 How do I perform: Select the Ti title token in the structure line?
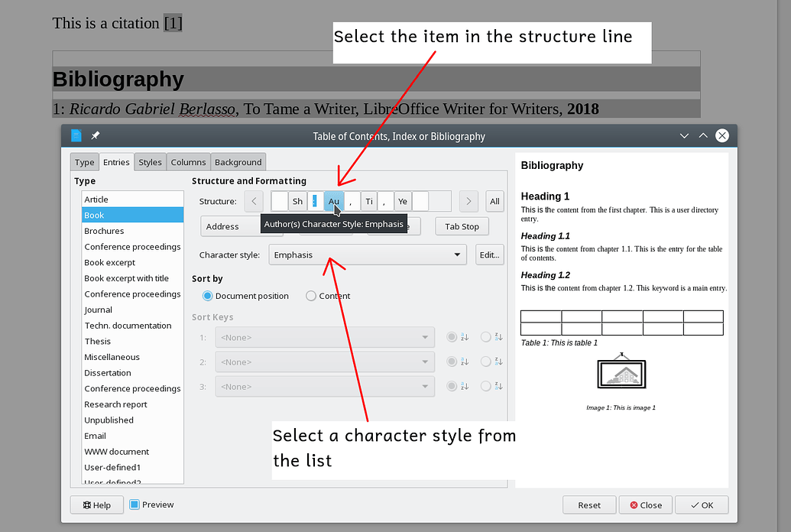368,201
